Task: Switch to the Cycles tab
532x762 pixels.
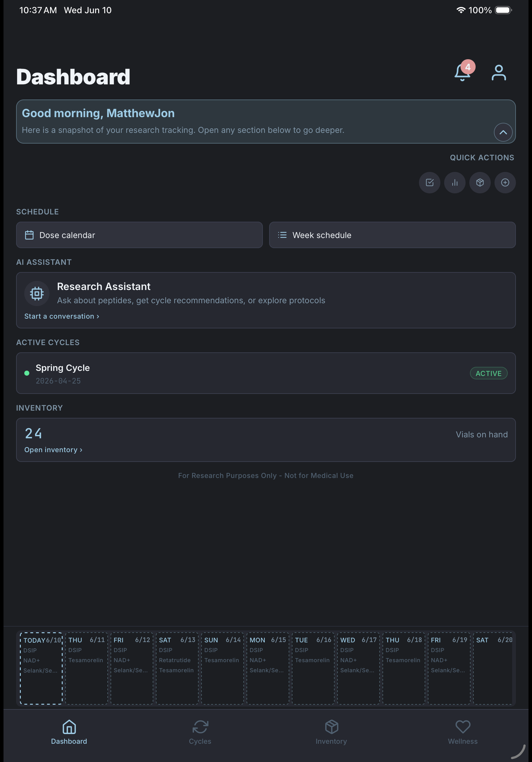Action: 200,732
